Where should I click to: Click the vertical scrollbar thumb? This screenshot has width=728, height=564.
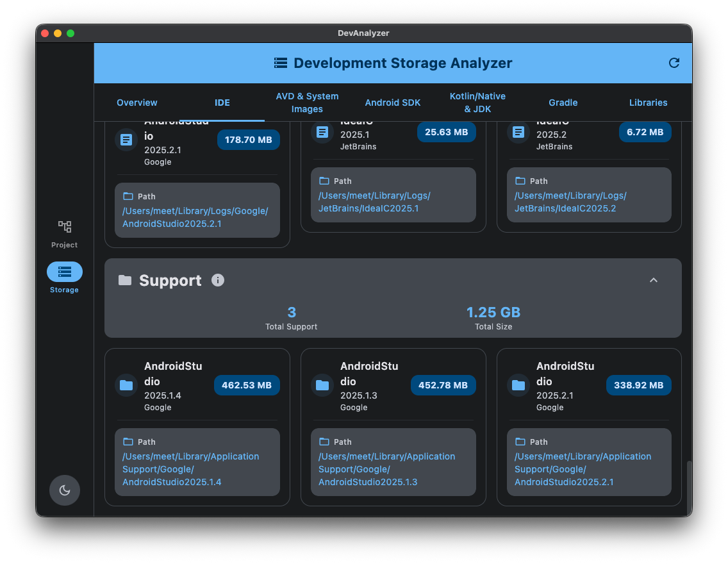click(x=689, y=487)
